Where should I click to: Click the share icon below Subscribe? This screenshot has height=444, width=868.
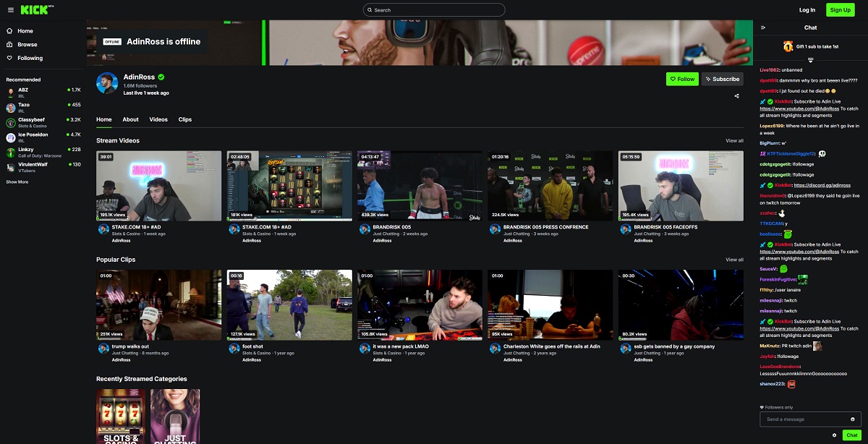[737, 95]
